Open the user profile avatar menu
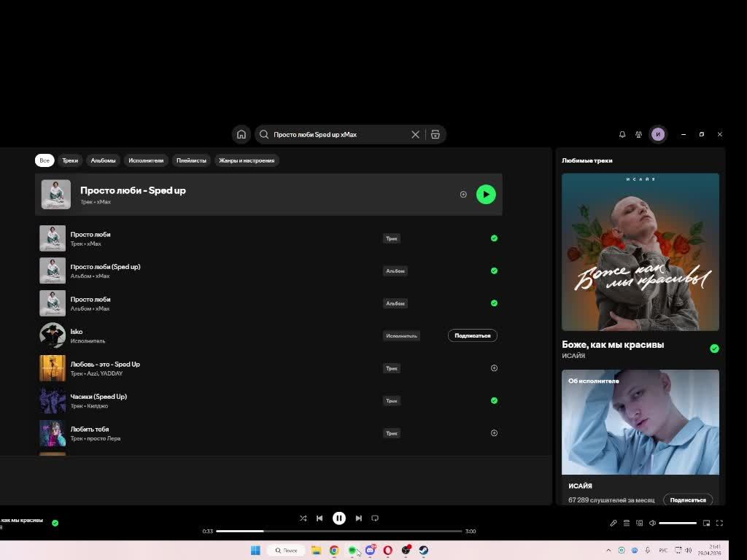The width and height of the screenshot is (747, 560). point(658,134)
